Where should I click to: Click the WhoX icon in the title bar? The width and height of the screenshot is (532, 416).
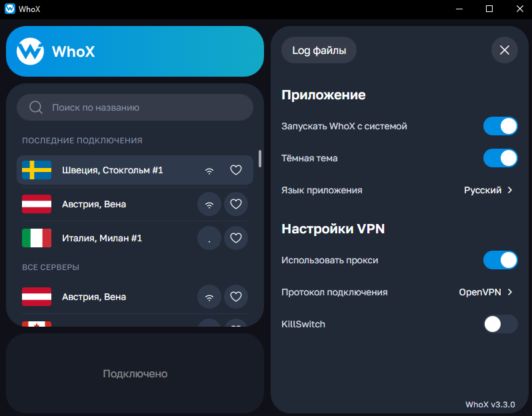pyautogui.click(x=10, y=9)
